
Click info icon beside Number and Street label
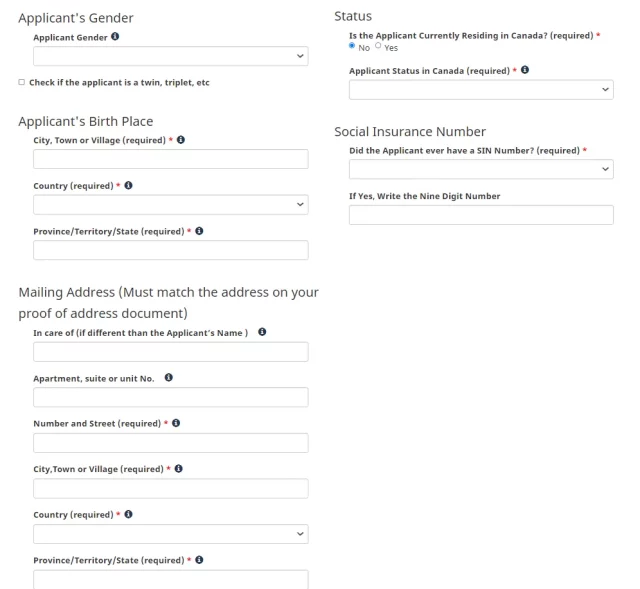[176, 423]
